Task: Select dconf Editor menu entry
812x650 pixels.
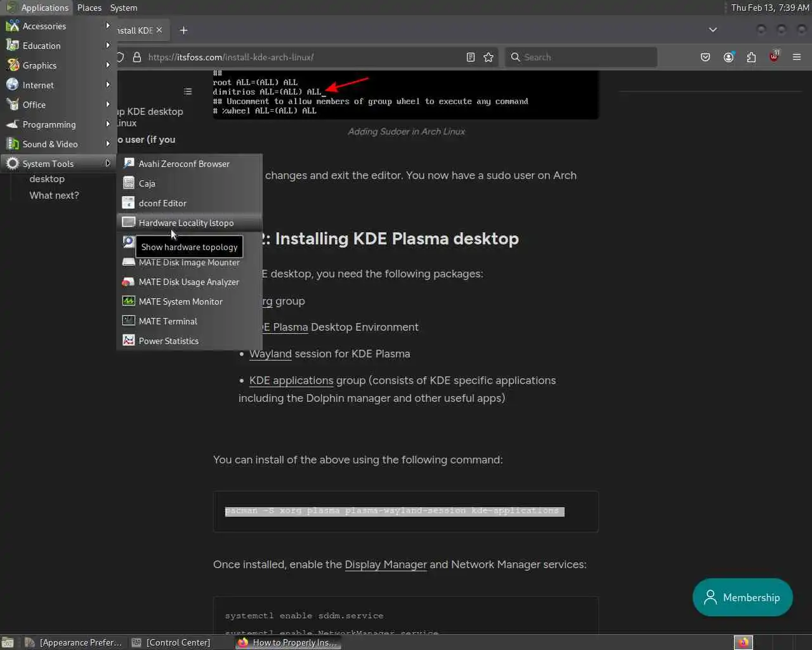Action: (x=190, y=203)
